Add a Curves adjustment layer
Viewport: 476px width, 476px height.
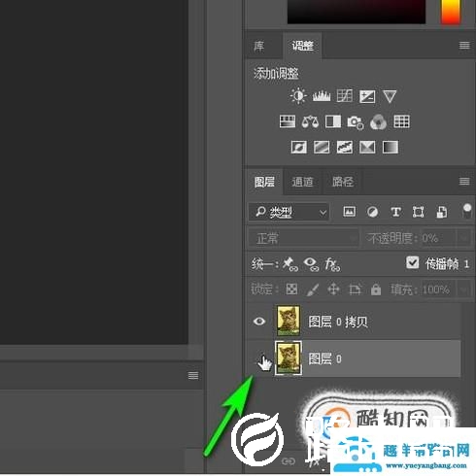click(x=344, y=96)
